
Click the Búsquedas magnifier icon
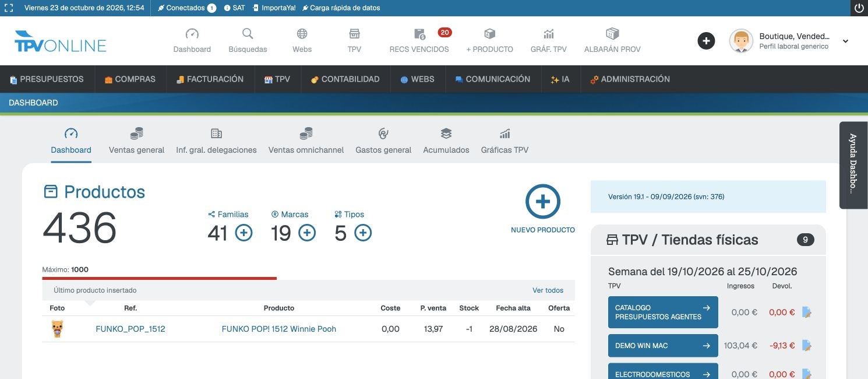248,34
